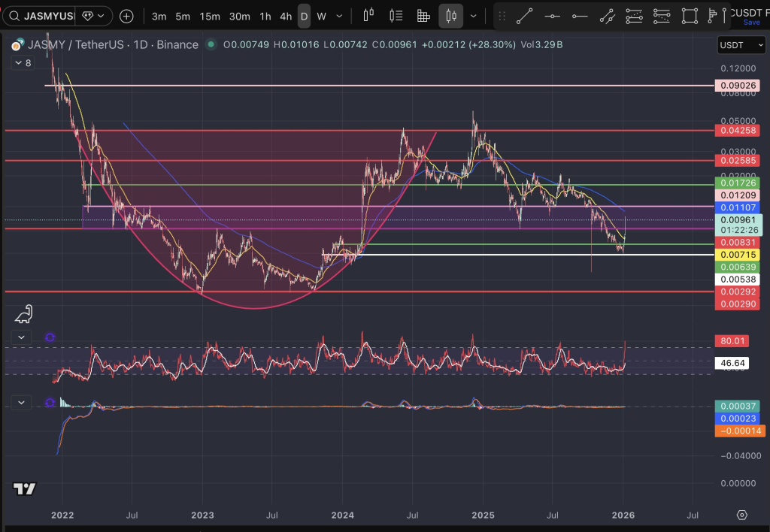Viewport: 770px width, 532px height.
Task: Click the TradingView logo
Action: (x=24, y=489)
